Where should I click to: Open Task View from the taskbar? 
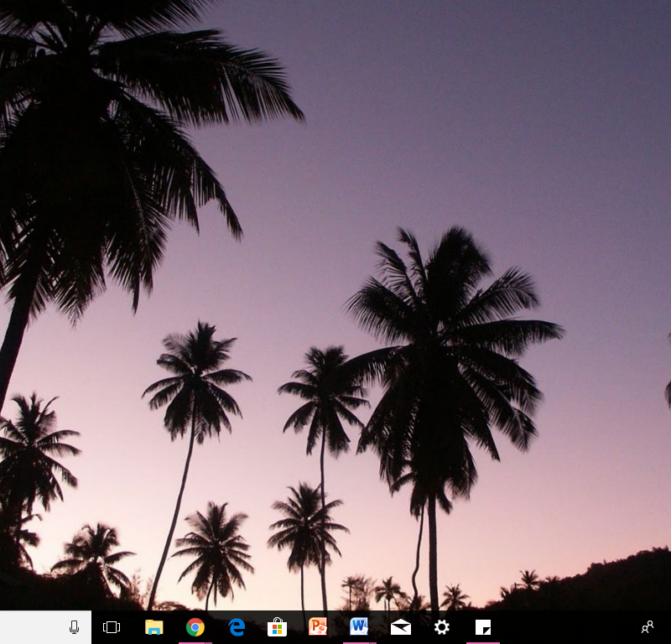tap(112, 627)
